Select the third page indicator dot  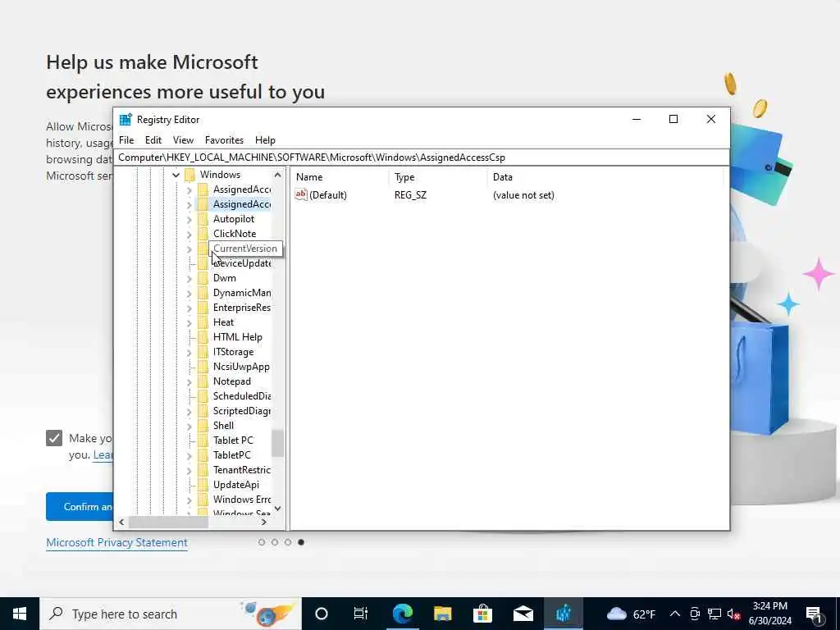288,542
